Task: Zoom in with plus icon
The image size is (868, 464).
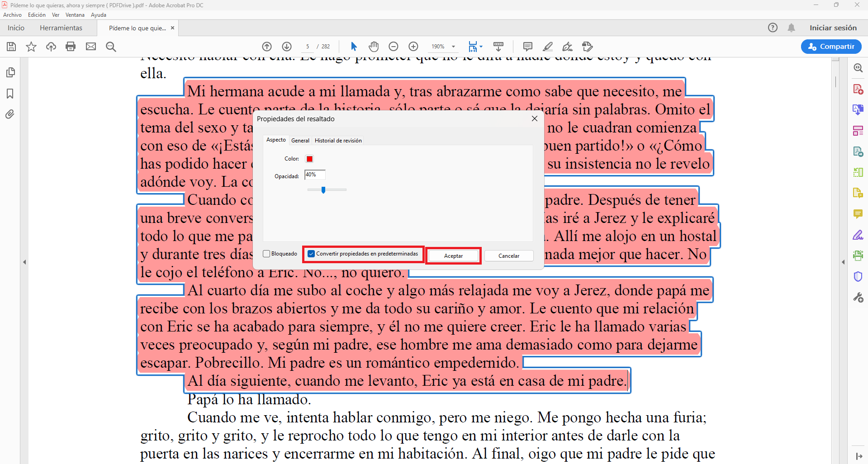Action: 413,47
